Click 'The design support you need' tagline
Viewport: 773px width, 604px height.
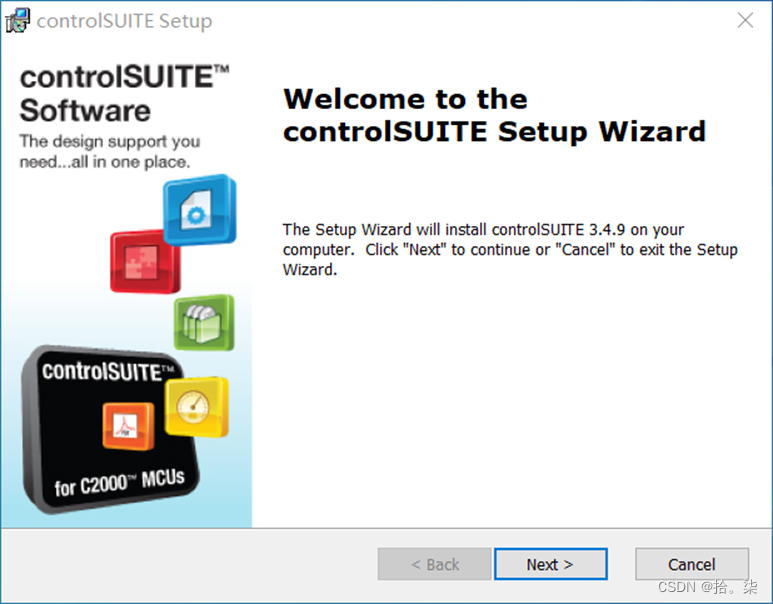click(x=109, y=151)
